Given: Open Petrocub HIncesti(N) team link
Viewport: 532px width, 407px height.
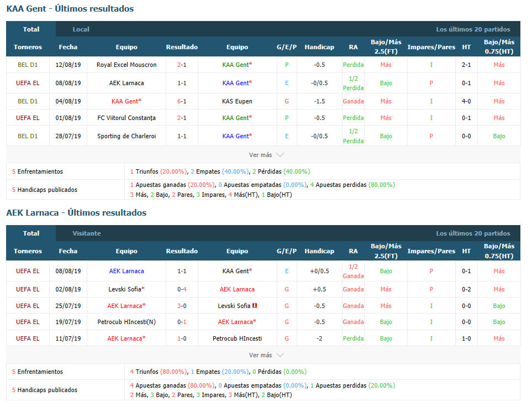Looking at the screenshot, I should [127, 322].
